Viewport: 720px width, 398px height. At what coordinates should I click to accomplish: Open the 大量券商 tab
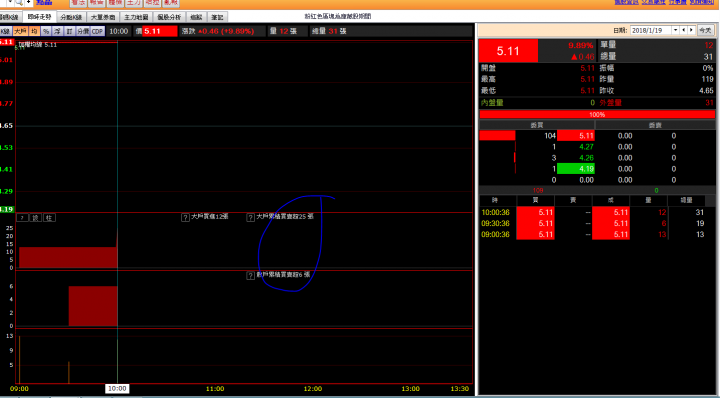[x=103, y=17]
